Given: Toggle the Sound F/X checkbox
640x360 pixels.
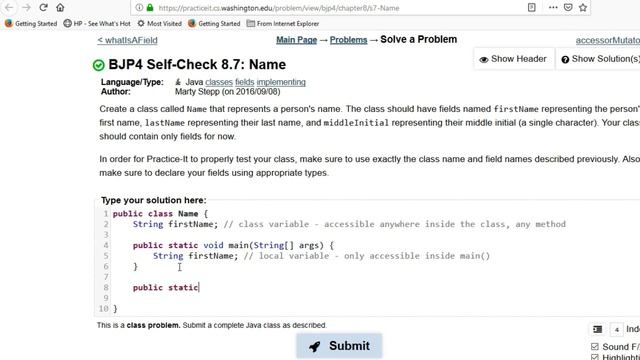Looking at the screenshot, I should (595, 347).
